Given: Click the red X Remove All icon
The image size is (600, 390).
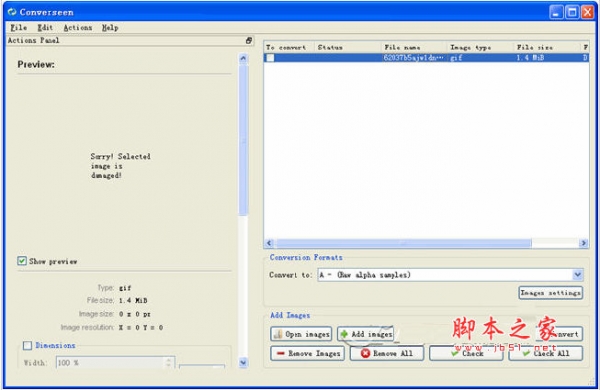Looking at the screenshot, I should click(365, 353).
